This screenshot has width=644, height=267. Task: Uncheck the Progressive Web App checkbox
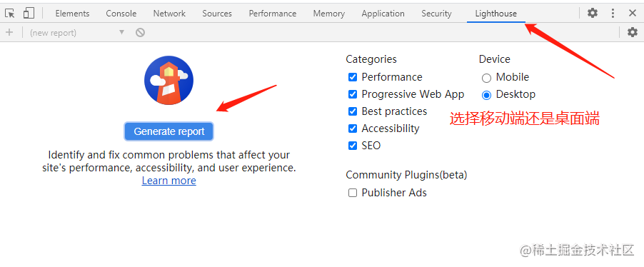353,94
